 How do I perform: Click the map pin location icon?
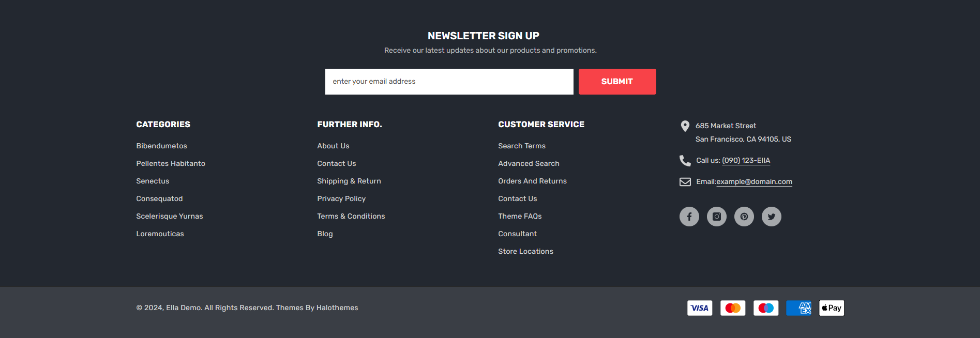click(685, 126)
